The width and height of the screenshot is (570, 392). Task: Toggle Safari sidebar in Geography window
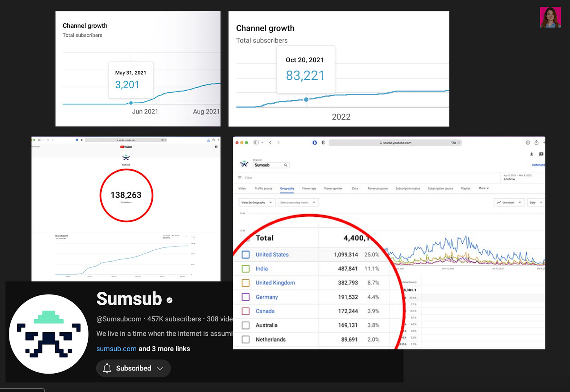tap(256, 143)
